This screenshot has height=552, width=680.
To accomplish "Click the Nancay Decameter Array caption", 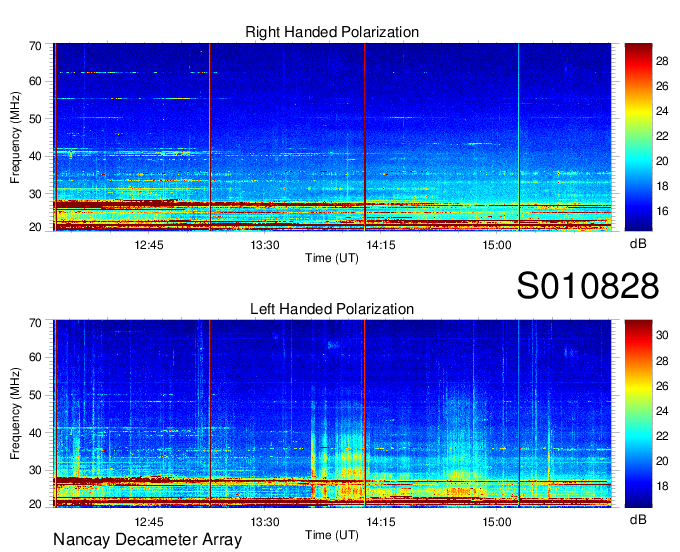I will [x=147, y=540].
